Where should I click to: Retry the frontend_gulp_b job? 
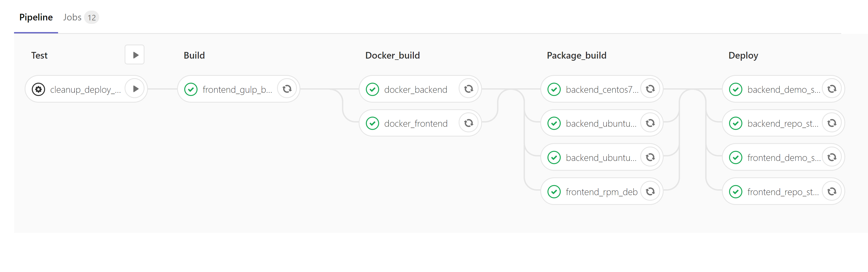[x=287, y=89]
